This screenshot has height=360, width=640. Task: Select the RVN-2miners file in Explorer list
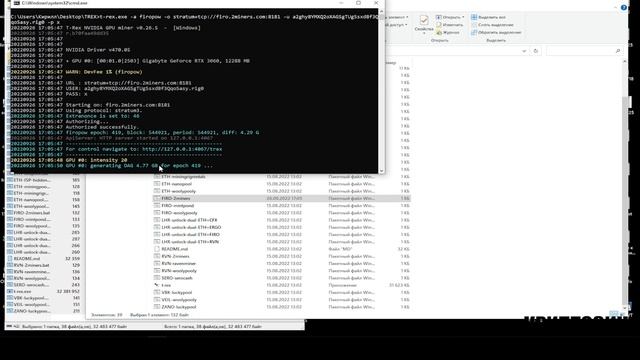click(175, 256)
